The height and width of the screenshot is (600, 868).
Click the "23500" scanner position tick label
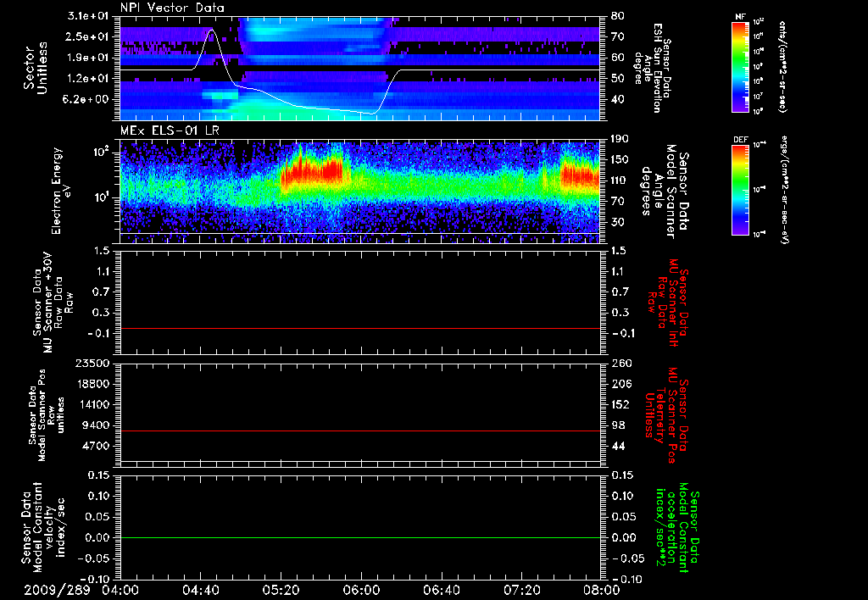[x=92, y=364]
